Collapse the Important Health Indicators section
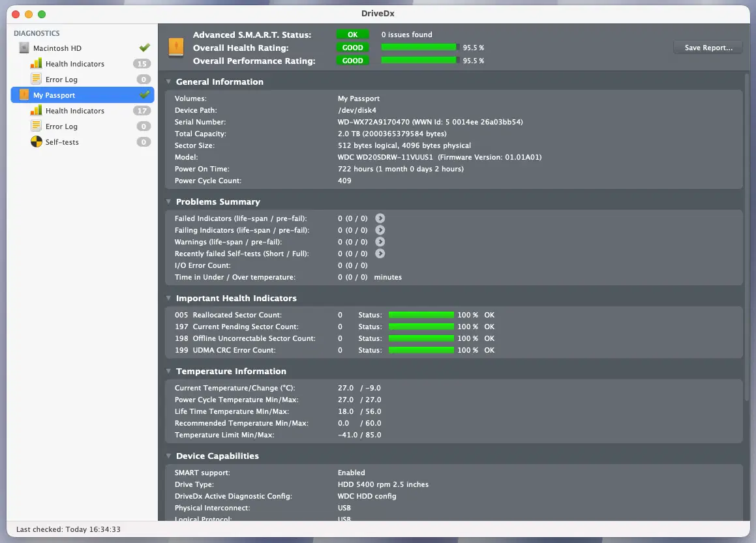The width and height of the screenshot is (756, 543). 168,298
